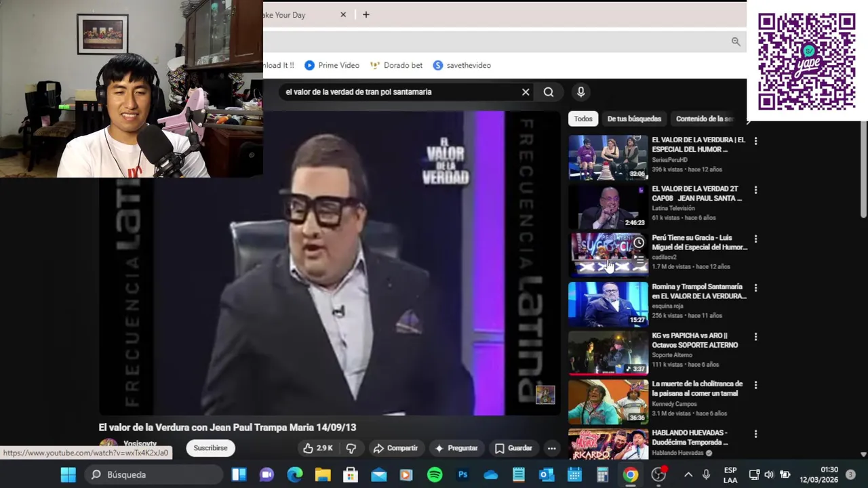Viewport: 868px width, 488px height.
Task: Open a new browser tab
Action: [366, 14]
